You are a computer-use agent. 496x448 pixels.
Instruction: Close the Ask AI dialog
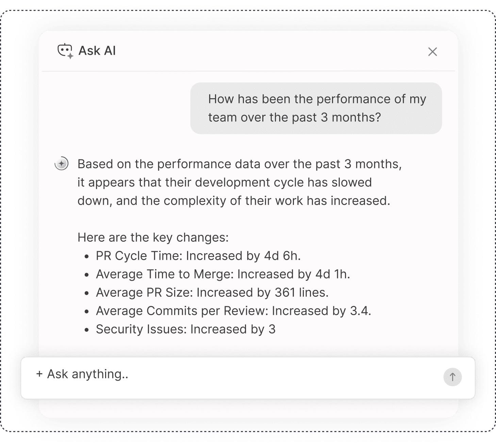pos(432,52)
